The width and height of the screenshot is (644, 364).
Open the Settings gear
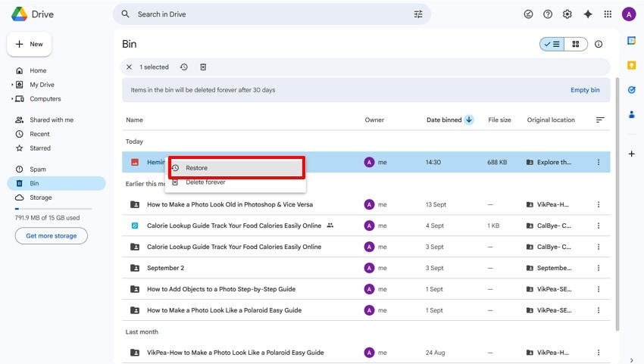coord(567,14)
